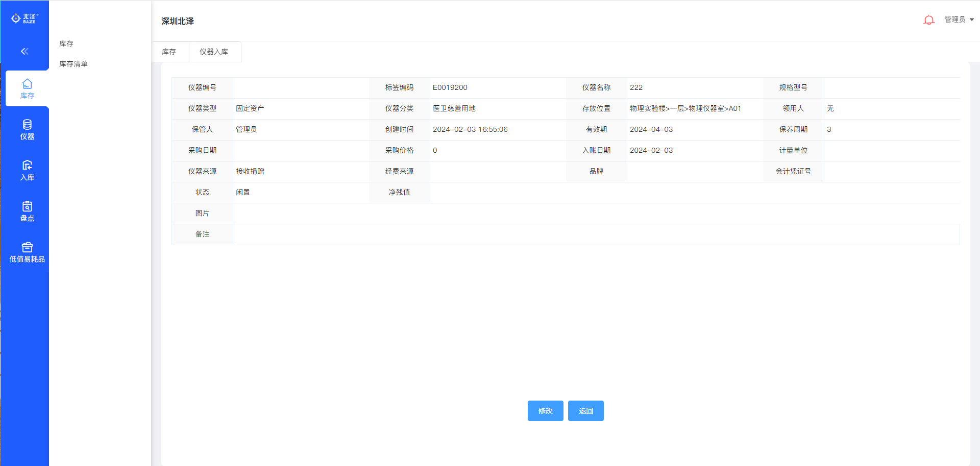This screenshot has width=980, height=466.
Task: Click the empty 图片 field row
Action: tap(596, 213)
